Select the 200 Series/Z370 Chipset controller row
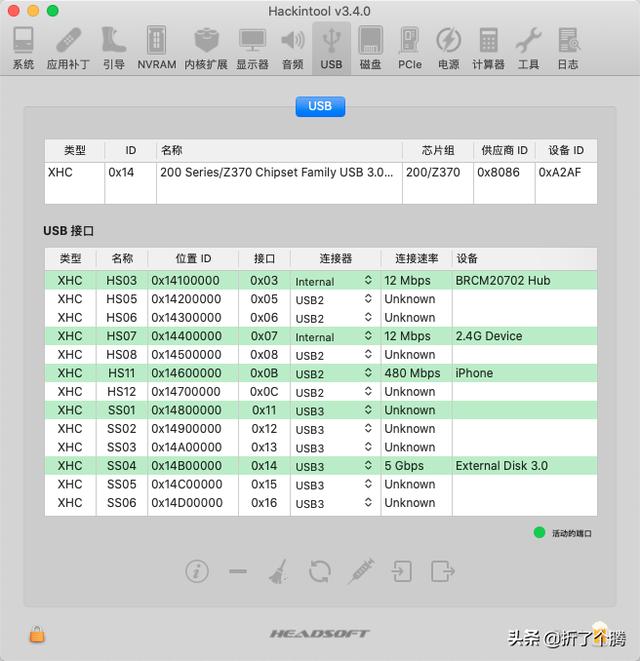 point(321,172)
